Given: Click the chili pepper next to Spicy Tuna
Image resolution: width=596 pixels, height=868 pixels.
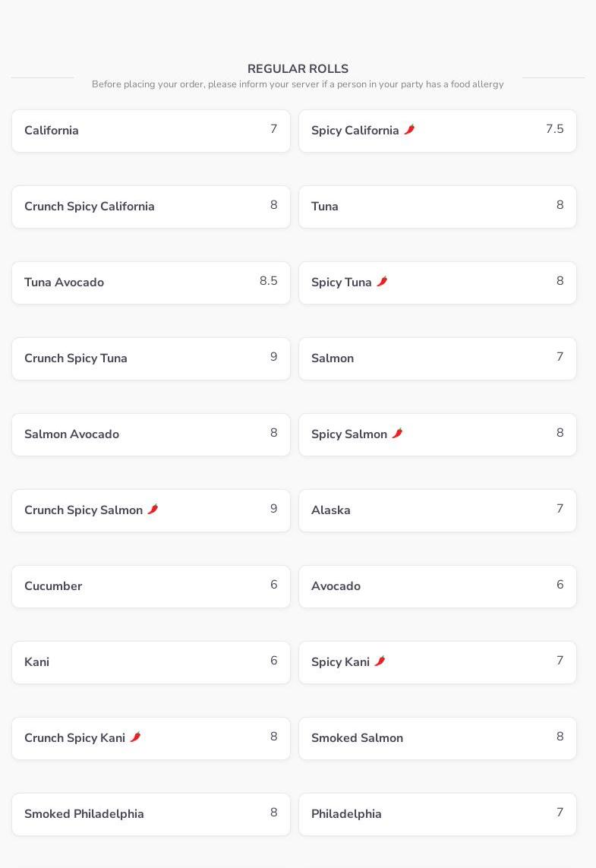Looking at the screenshot, I should [382, 282].
